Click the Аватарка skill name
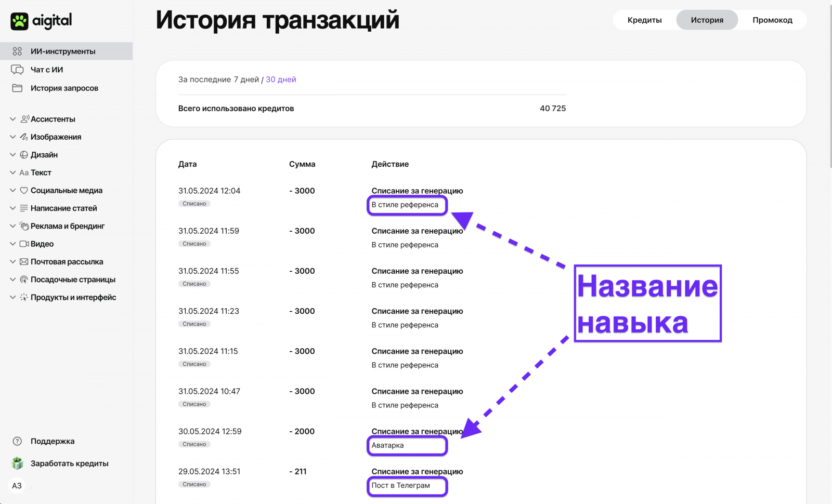 tap(387, 445)
